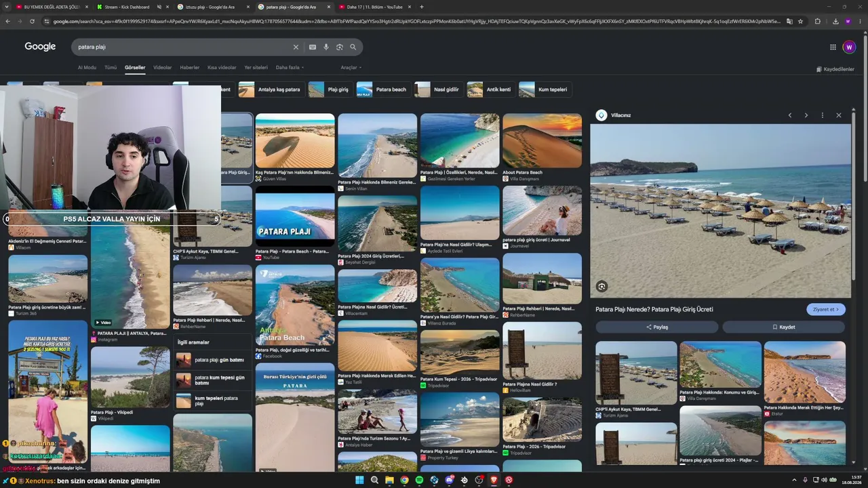This screenshot has height=488, width=868.
Task: Filter by 'Nasıl gidilir' chip
Action: coord(438,89)
